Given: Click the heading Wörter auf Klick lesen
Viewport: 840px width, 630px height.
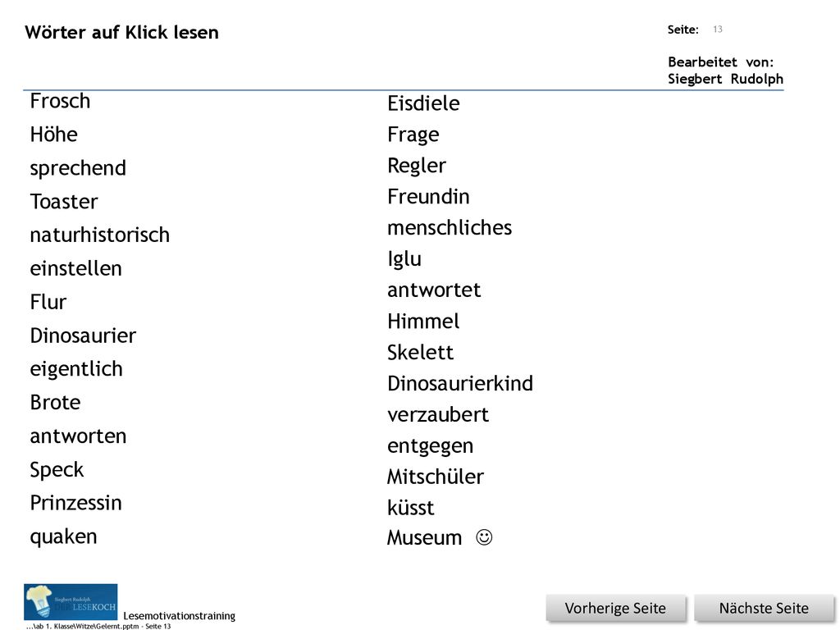Looking at the screenshot, I should [x=121, y=33].
